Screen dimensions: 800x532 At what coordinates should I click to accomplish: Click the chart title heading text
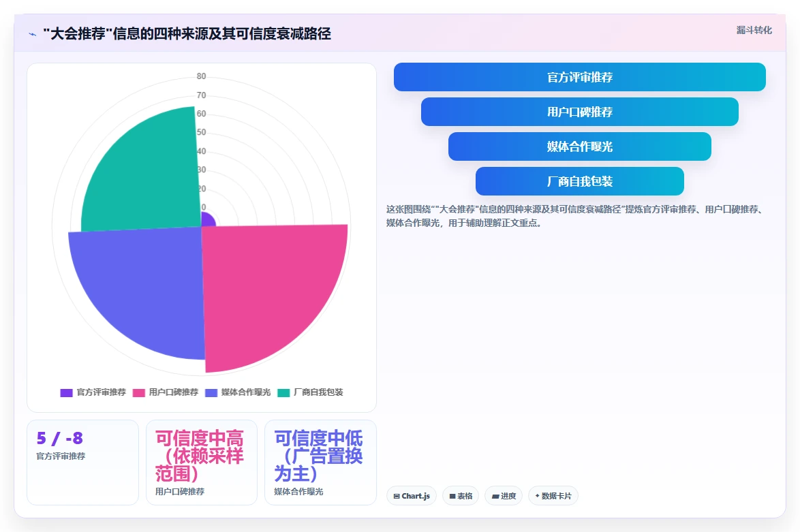187,33
